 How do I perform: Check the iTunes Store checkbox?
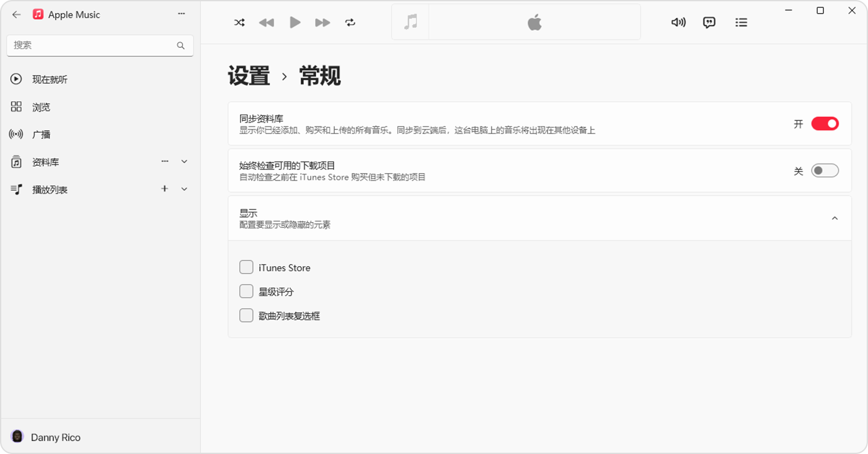point(246,267)
